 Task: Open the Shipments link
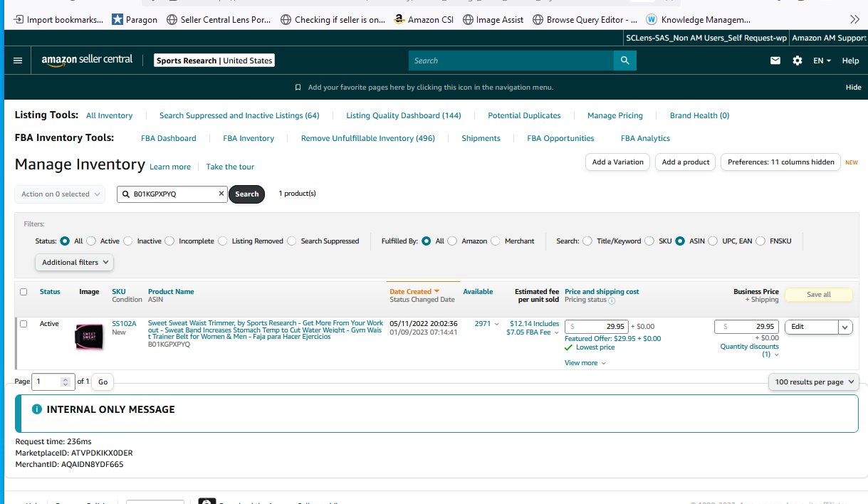pyautogui.click(x=481, y=138)
